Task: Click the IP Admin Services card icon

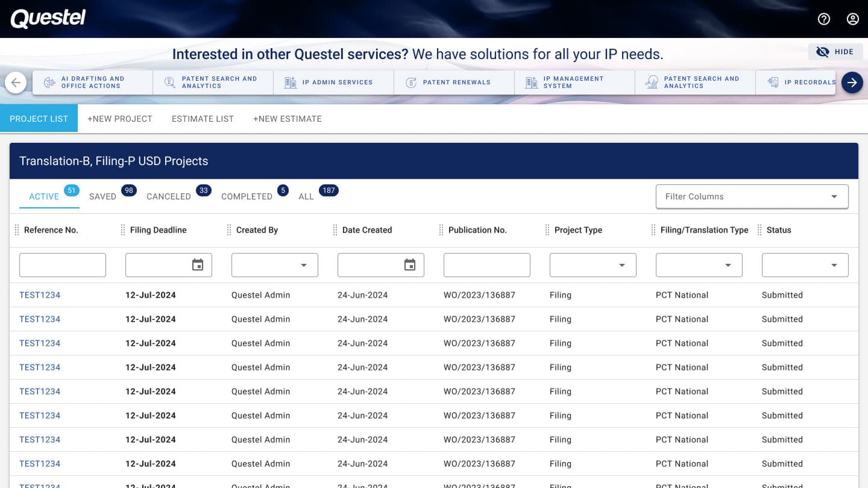Action: [290, 83]
